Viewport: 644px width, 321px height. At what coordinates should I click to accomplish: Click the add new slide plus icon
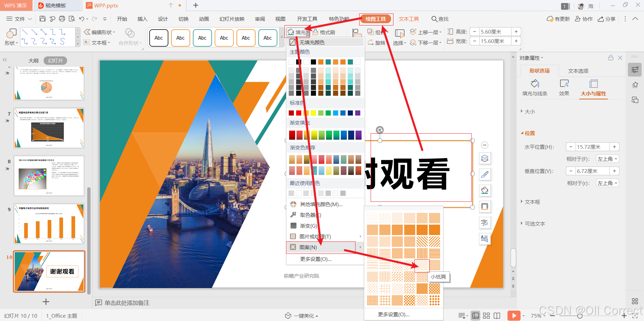[46, 302]
